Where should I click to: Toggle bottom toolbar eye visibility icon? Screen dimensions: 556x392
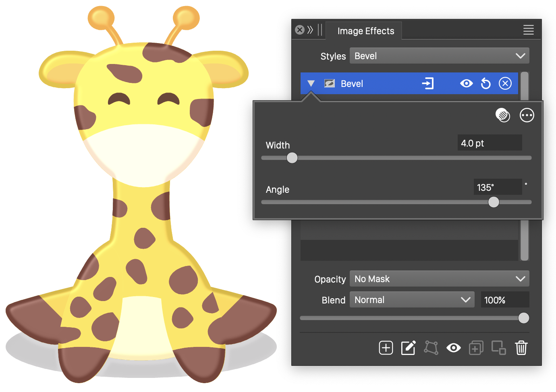tap(453, 348)
